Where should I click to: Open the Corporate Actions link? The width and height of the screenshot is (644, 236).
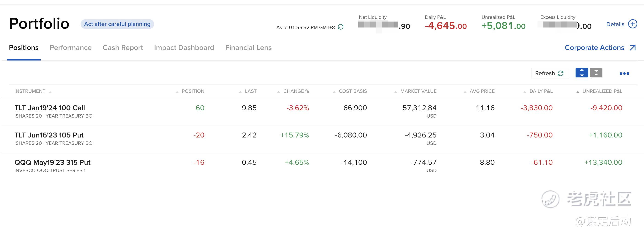pyautogui.click(x=594, y=48)
